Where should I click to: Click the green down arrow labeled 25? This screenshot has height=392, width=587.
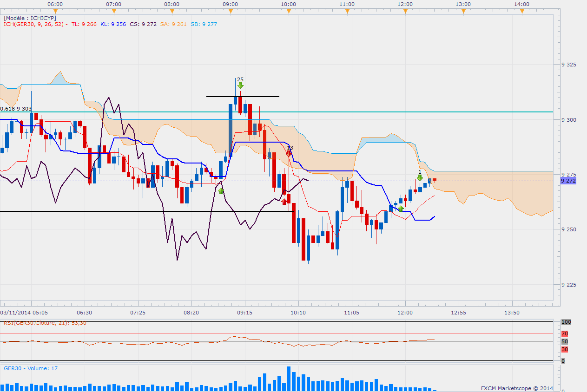coord(240,85)
